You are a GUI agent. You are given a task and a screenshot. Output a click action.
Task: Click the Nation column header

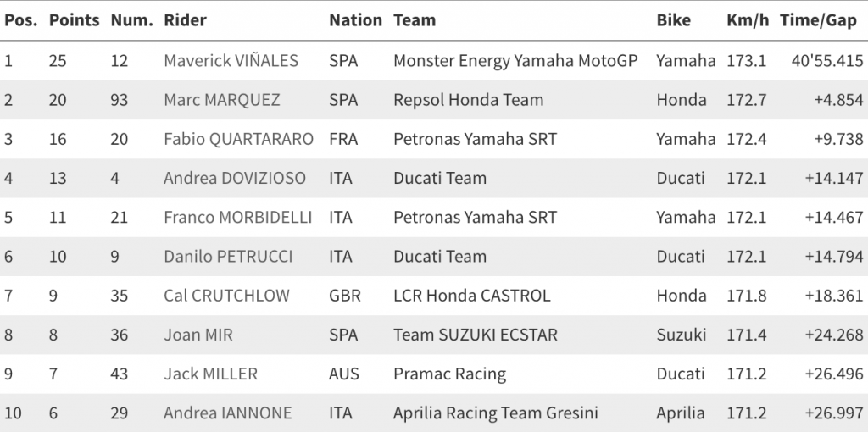pyautogui.click(x=355, y=20)
